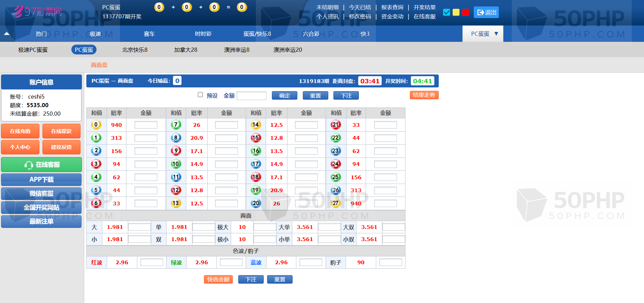Switch to the 加拿大28 tab
The width and height of the screenshot is (644, 303).
click(x=186, y=50)
